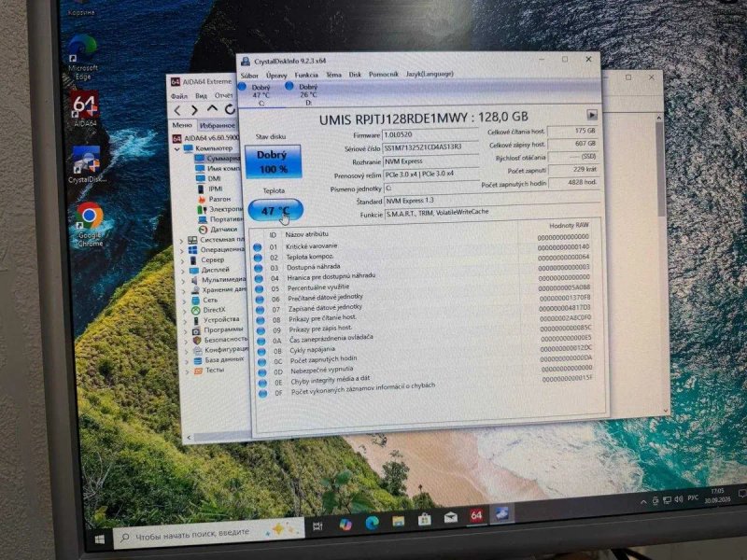Viewport: 747px width, 560px height.
Task: Select the DirectX node in AIDA64 tree
Action: [x=208, y=310]
